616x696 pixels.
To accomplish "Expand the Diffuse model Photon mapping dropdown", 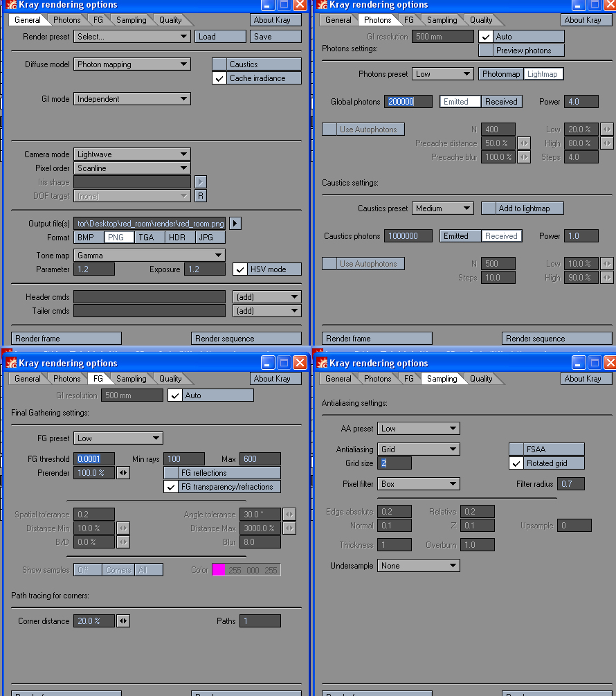I will [x=132, y=64].
